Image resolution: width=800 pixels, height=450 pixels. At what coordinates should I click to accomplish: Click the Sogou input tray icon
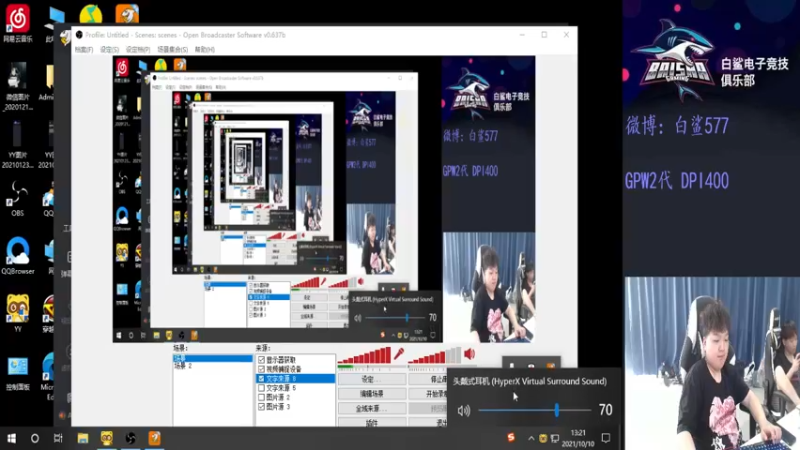pyautogui.click(x=511, y=438)
